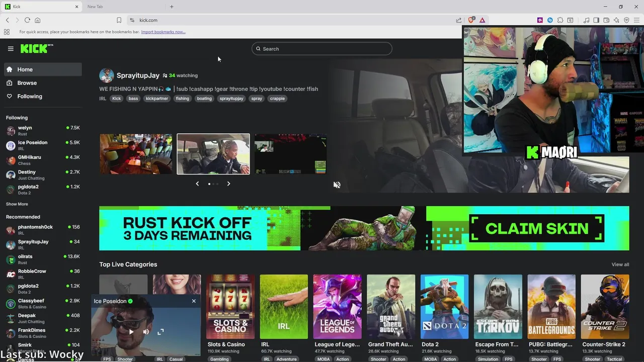
Task: Open Leo AI sparkle icon
Action: (x=616, y=20)
